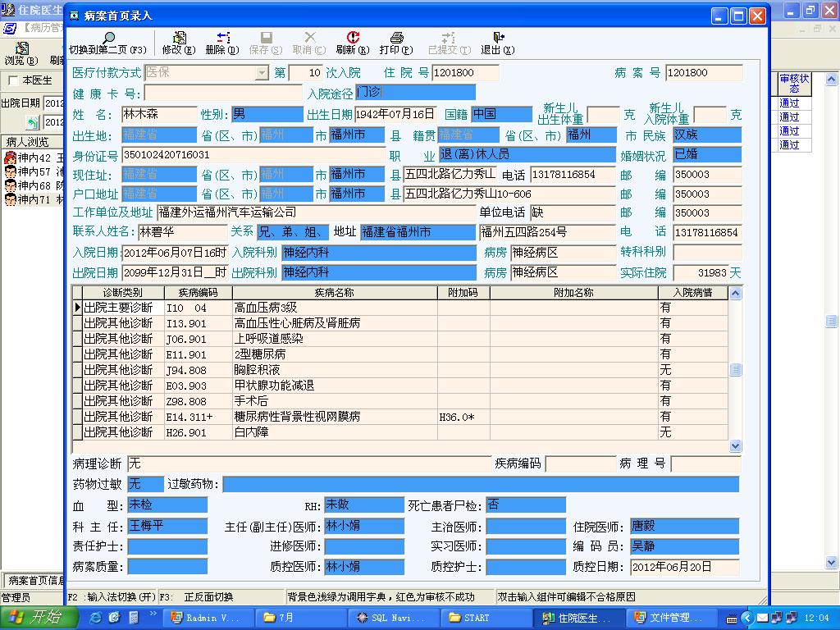
Task: Switch to SQL Navi... taskbar item
Action: [x=395, y=618]
